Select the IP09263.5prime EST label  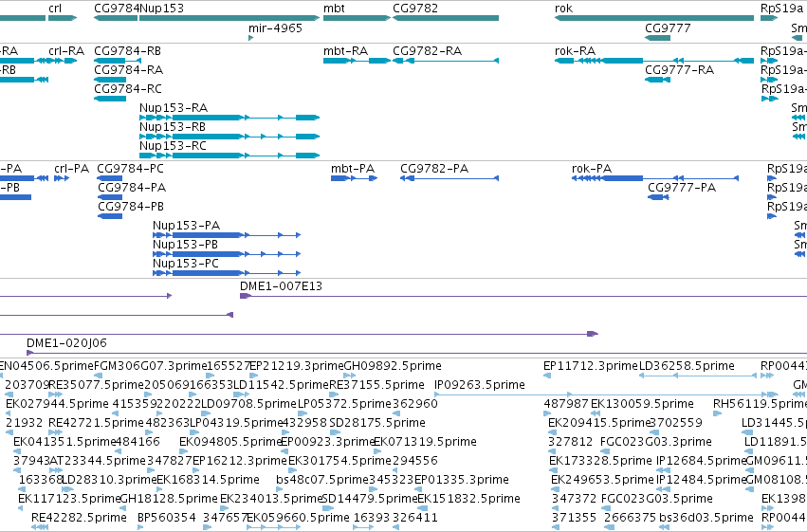[480, 385]
